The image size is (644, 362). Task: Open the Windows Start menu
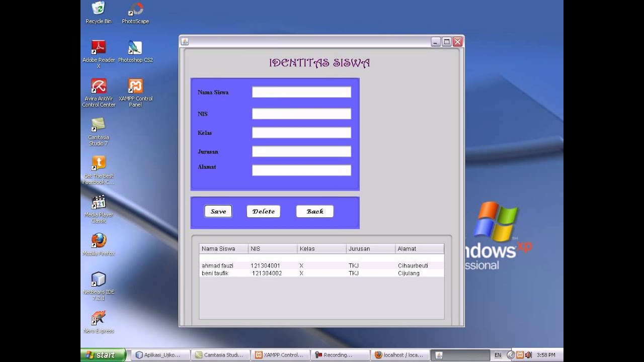pos(103,355)
